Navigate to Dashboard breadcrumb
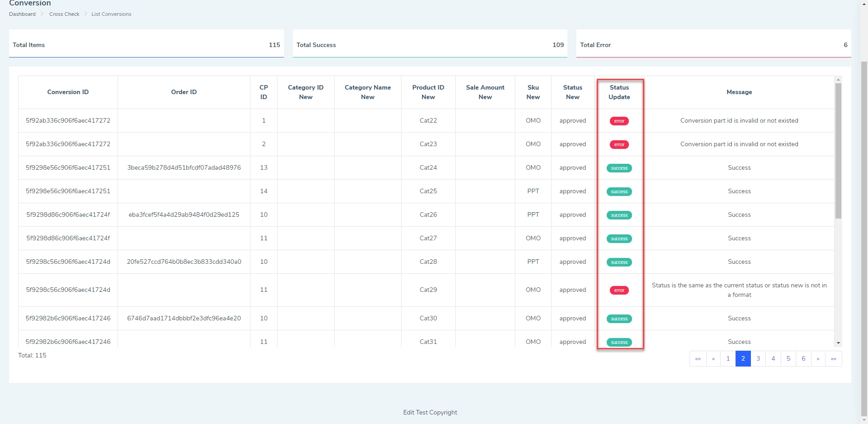This screenshot has width=868, height=424. point(22,14)
